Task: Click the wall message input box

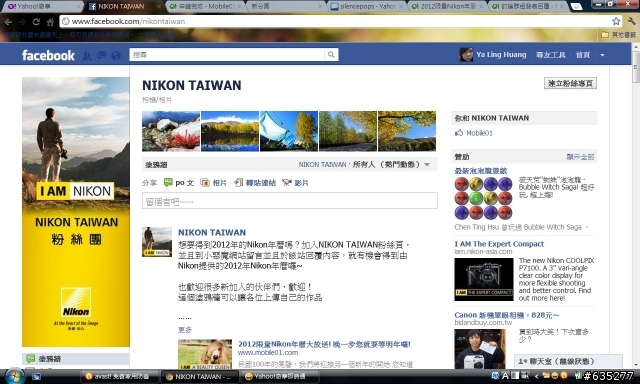Action: 290,201
